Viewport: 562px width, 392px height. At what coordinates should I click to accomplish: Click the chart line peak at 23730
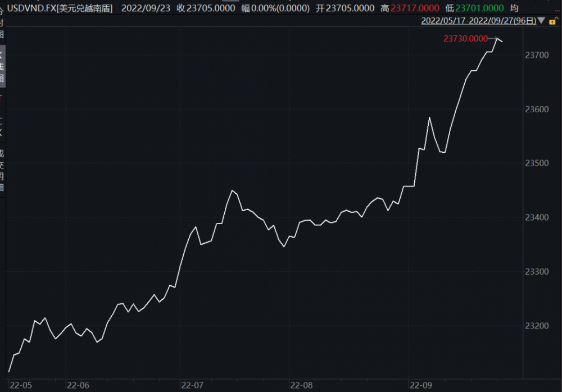(497, 38)
